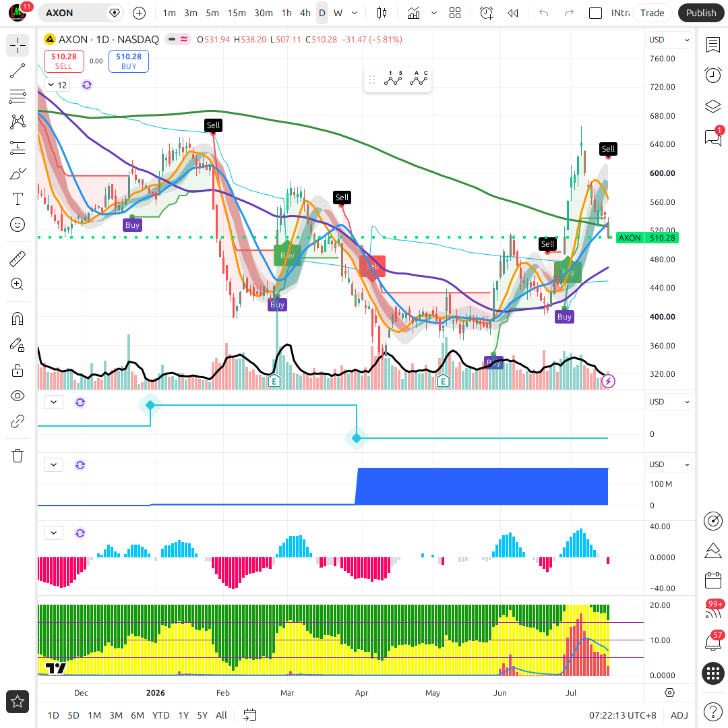
Task: Select the 15m timeframe
Action: coord(237,13)
